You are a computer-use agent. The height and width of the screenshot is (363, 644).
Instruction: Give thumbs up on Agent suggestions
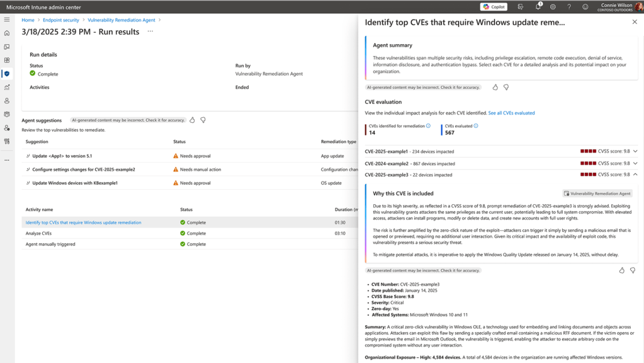click(193, 120)
